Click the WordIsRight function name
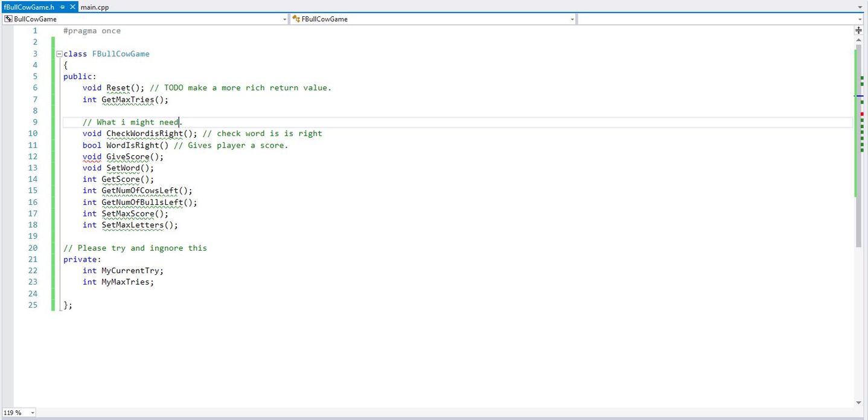This screenshot has width=868, height=420. [133, 145]
